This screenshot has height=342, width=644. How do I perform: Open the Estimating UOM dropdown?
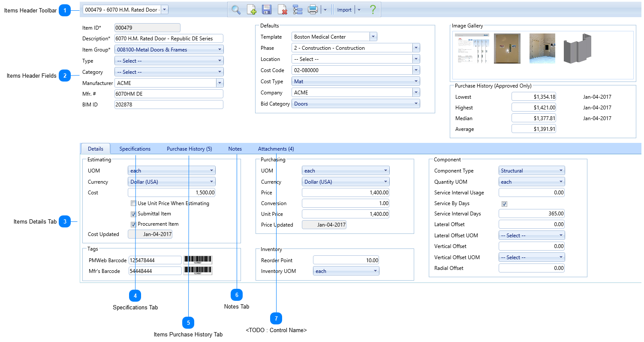coord(172,171)
